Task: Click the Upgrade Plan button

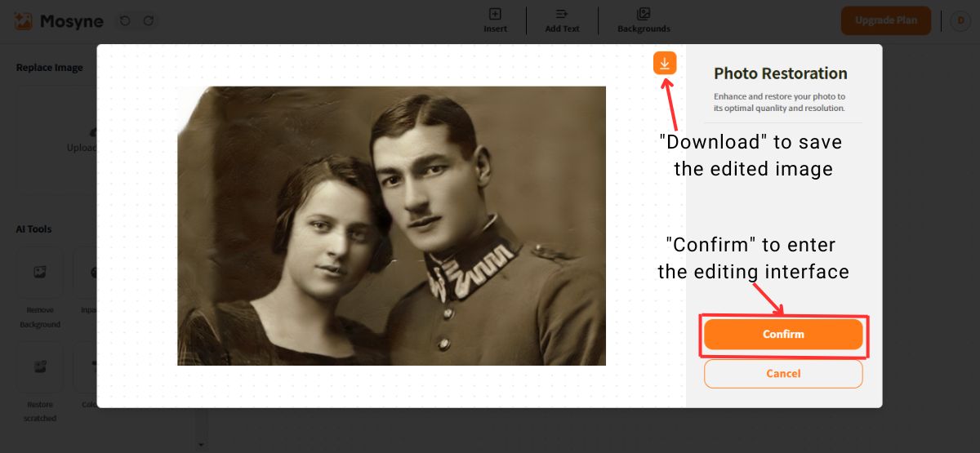Action: coord(886,20)
